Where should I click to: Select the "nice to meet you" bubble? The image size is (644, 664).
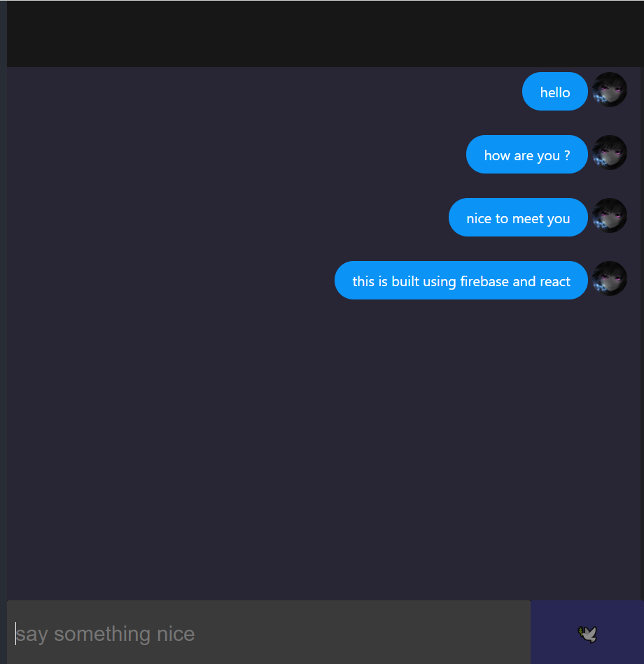[x=518, y=217]
